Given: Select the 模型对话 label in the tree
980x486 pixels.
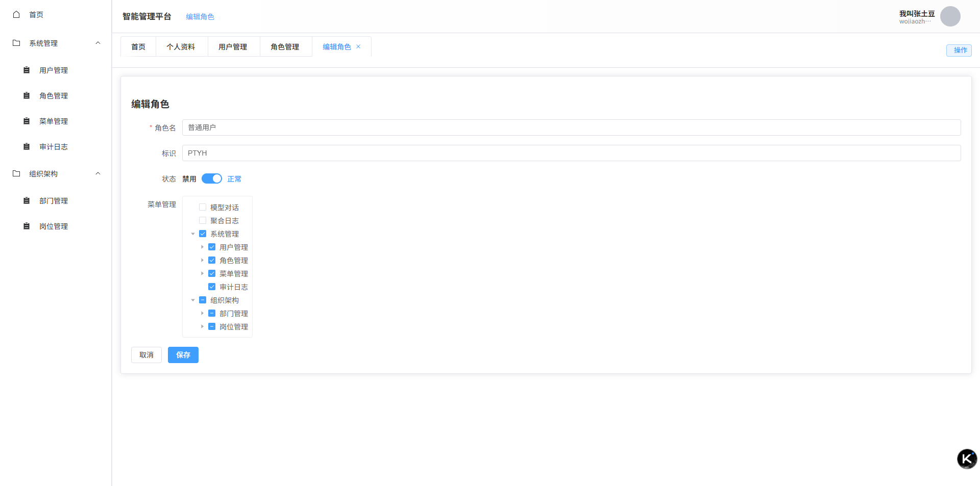Looking at the screenshot, I should point(225,207).
